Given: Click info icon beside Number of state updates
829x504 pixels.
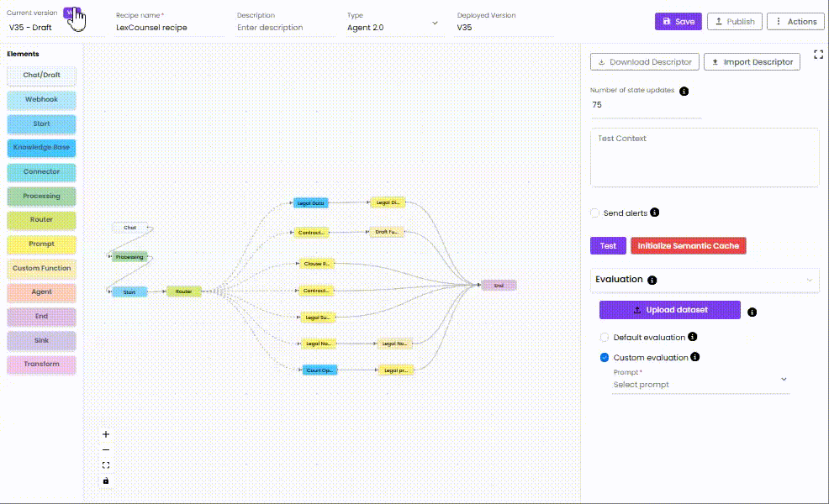Looking at the screenshot, I should point(684,91).
